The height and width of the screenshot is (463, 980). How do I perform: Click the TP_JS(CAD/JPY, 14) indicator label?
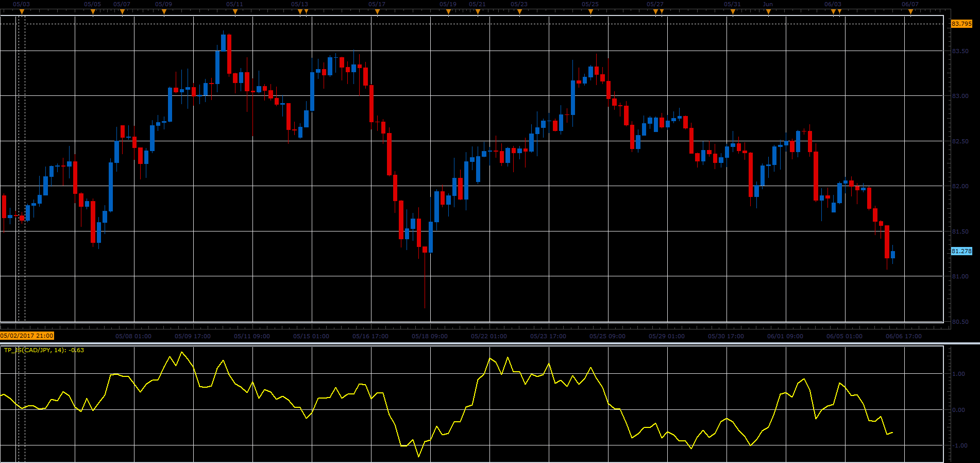click(44, 350)
